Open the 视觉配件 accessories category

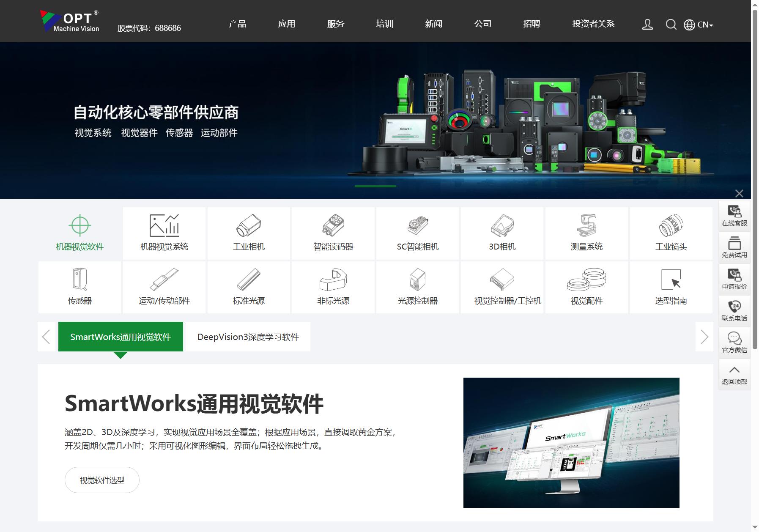(x=586, y=287)
